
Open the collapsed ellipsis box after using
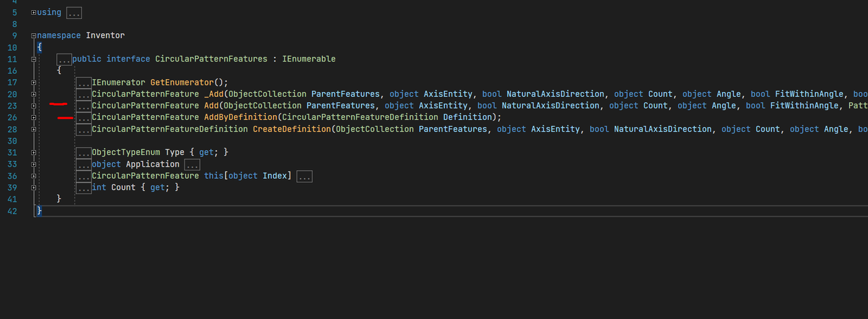pyautogui.click(x=75, y=13)
